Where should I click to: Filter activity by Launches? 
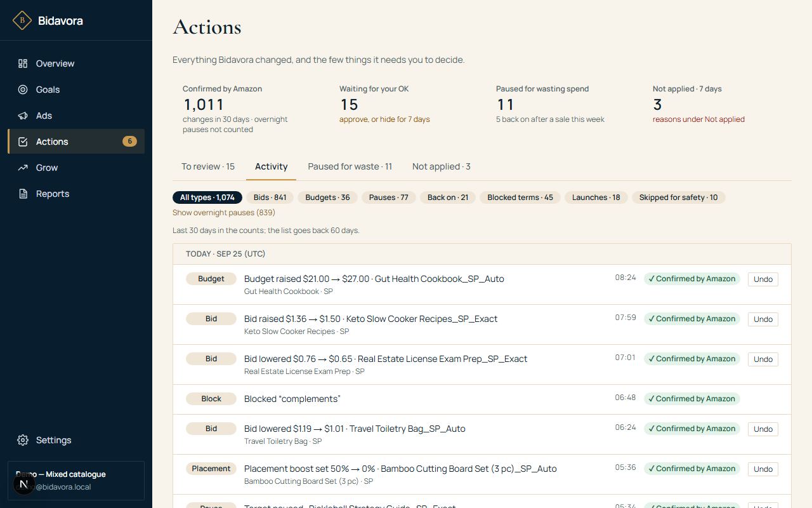tap(596, 197)
